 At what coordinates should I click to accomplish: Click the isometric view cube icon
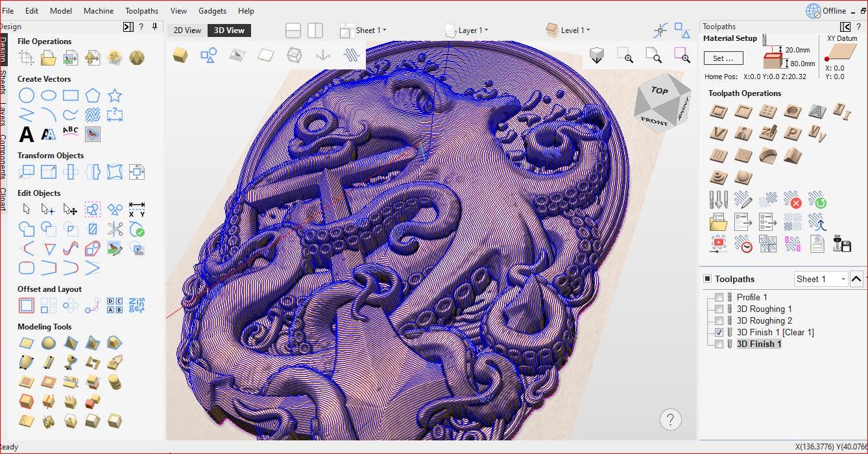click(x=597, y=56)
